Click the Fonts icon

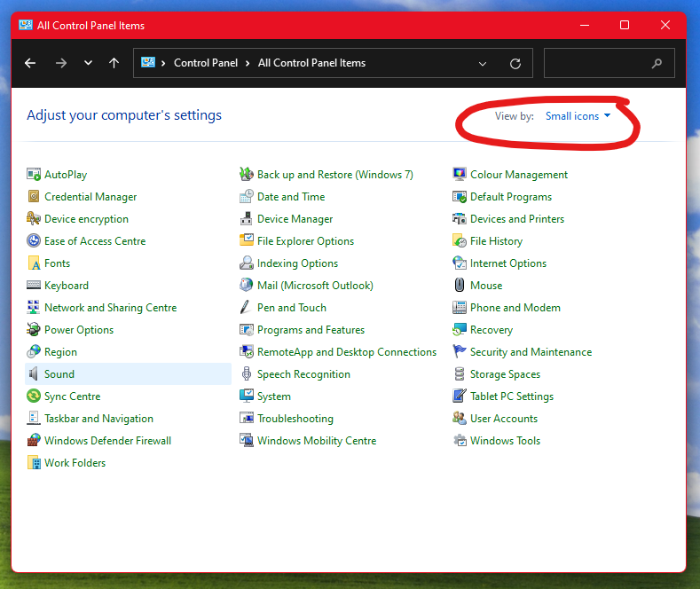[x=34, y=263]
